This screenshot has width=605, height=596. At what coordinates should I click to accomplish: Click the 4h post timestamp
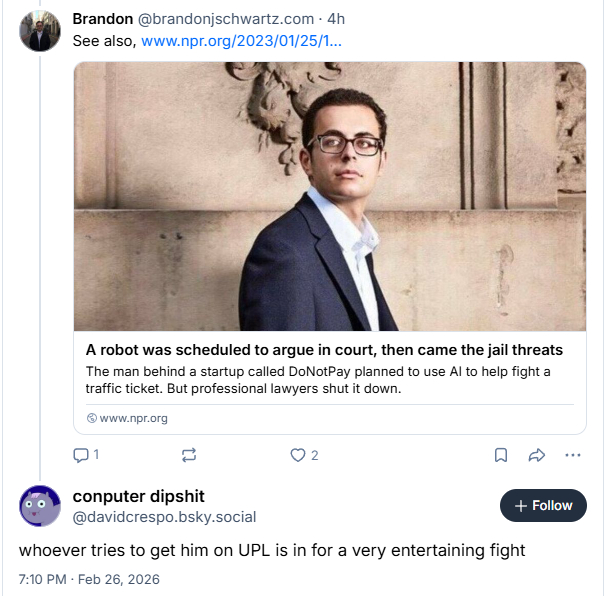pos(337,20)
